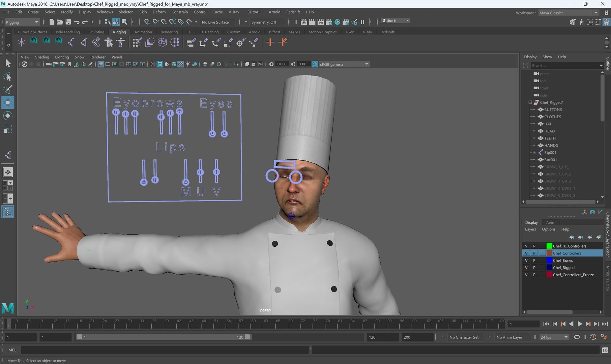Click the HumanIK skeleton shelf icon
The image size is (611, 364).
(121, 42)
